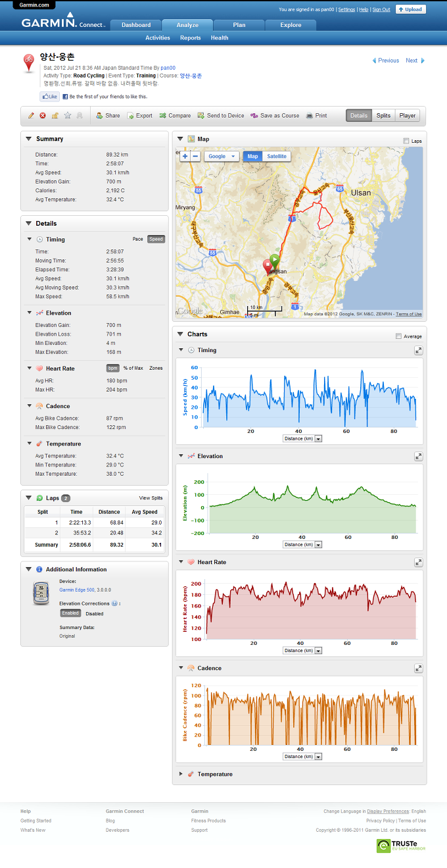447x868 pixels.
Task: Select Speed toggle in Timing
Action: click(156, 239)
